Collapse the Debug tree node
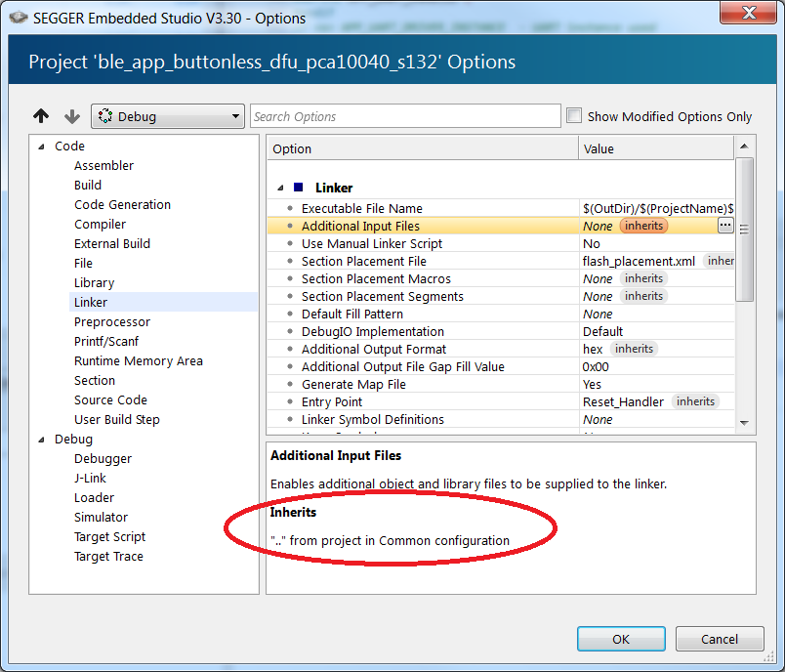785x672 pixels. click(42, 440)
